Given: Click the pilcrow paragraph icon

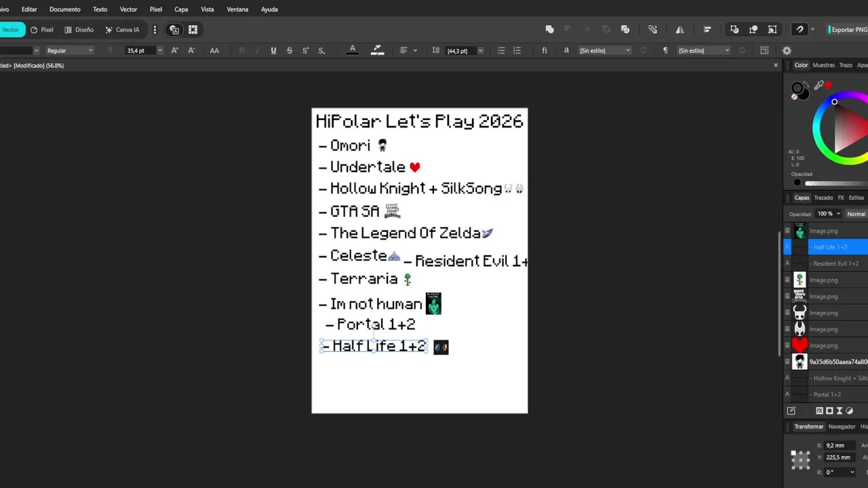Looking at the screenshot, I should pos(665,51).
